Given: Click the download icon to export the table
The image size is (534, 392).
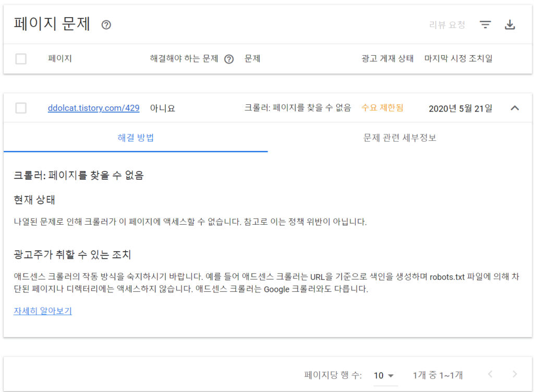Looking at the screenshot, I should pyautogui.click(x=510, y=25).
